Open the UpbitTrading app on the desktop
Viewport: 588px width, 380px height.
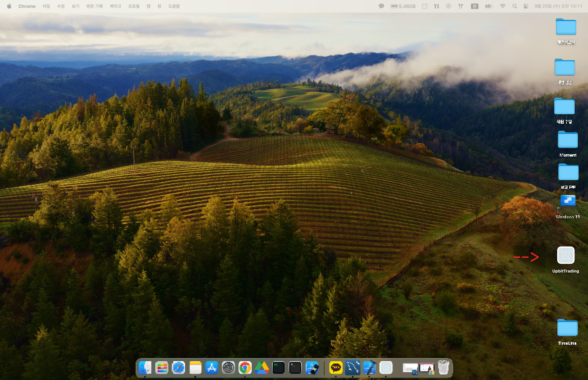coord(565,255)
